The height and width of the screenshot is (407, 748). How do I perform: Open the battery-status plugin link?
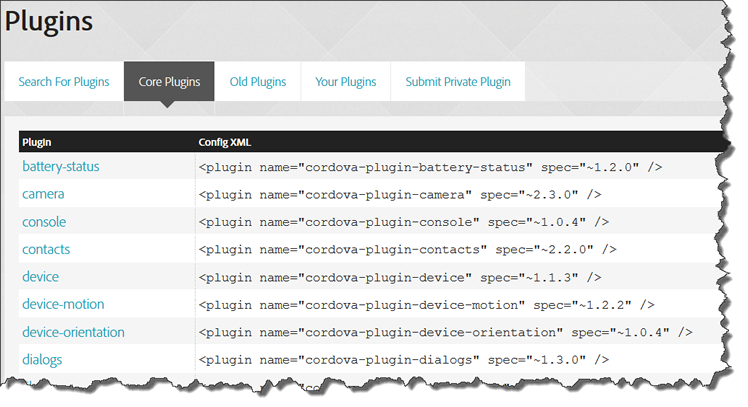click(x=61, y=167)
